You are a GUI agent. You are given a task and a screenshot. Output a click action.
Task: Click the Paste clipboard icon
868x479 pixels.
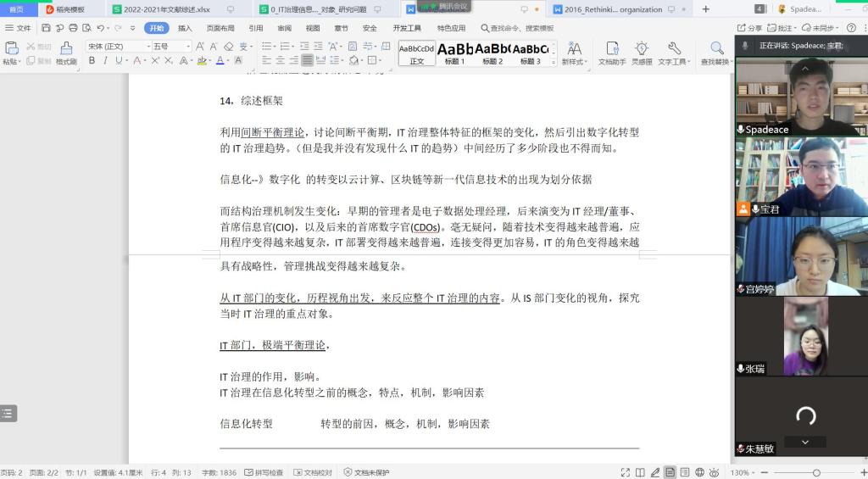(12, 48)
